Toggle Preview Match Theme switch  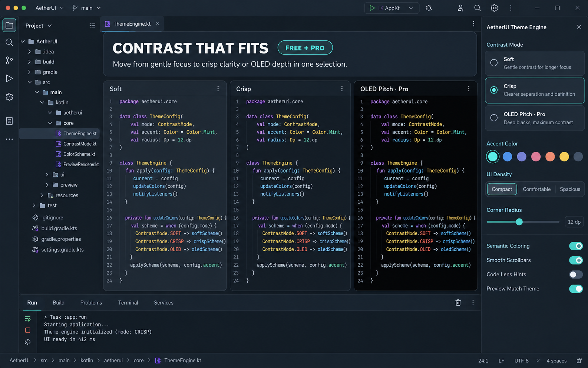tap(576, 289)
